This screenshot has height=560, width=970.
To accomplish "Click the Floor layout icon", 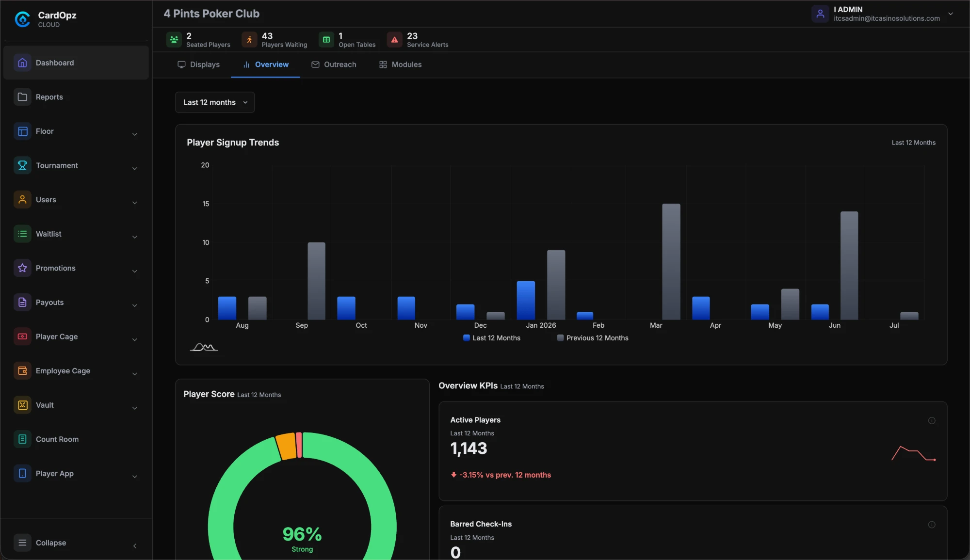I will coord(22,131).
